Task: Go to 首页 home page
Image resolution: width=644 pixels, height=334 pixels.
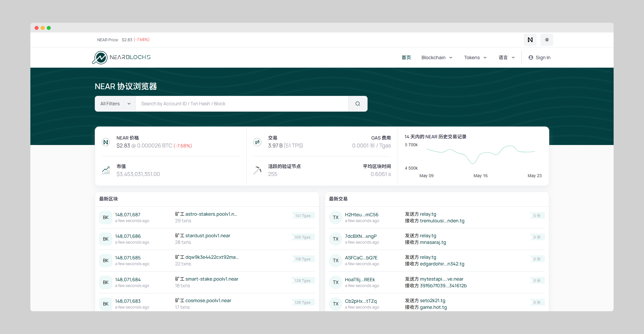Action: (406, 58)
